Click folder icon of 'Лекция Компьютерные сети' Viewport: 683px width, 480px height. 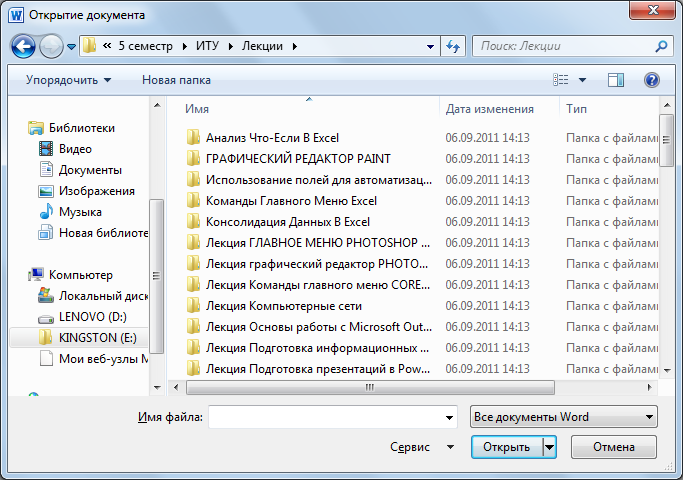pos(193,305)
